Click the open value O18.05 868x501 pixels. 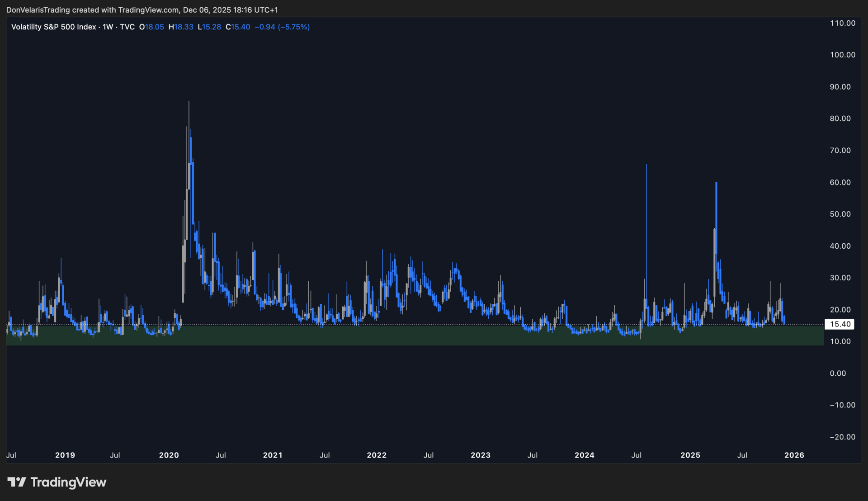(x=151, y=27)
